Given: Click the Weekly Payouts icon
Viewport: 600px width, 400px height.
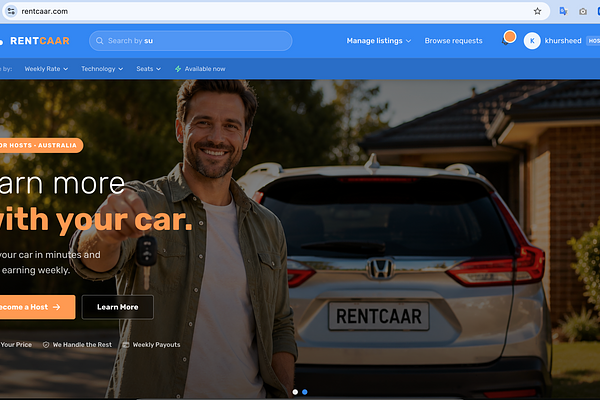Looking at the screenshot, I should tap(126, 345).
